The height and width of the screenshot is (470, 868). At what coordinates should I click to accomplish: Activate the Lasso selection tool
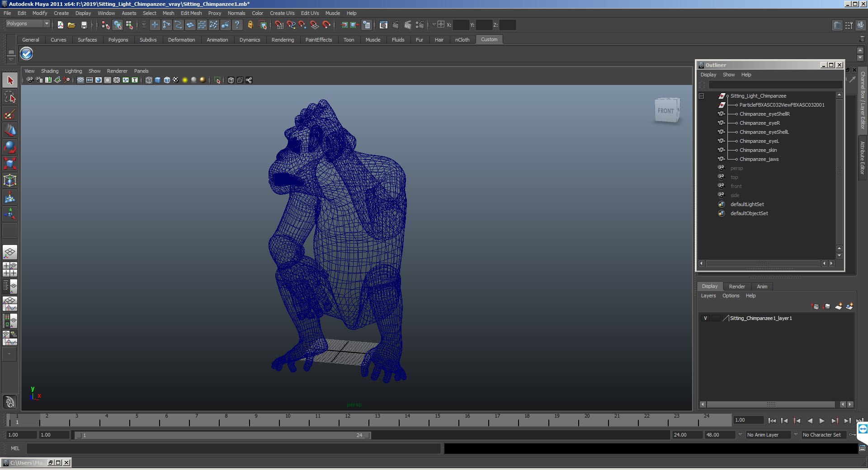click(x=10, y=97)
